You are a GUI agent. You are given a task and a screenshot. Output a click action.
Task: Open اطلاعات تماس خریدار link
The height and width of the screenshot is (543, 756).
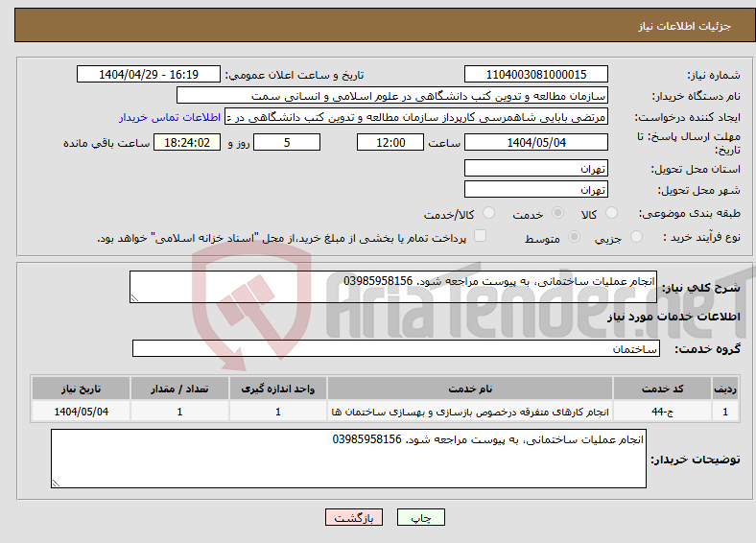[x=170, y=117]
